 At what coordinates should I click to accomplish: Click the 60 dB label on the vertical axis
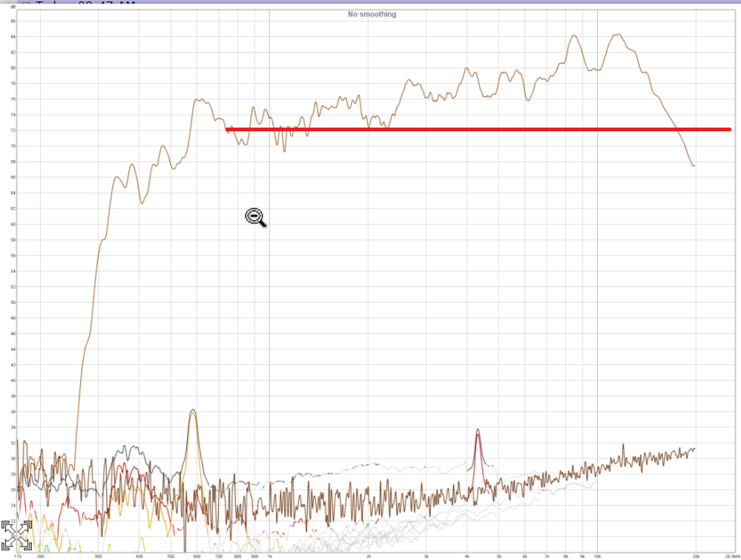[x=13, y=225]
